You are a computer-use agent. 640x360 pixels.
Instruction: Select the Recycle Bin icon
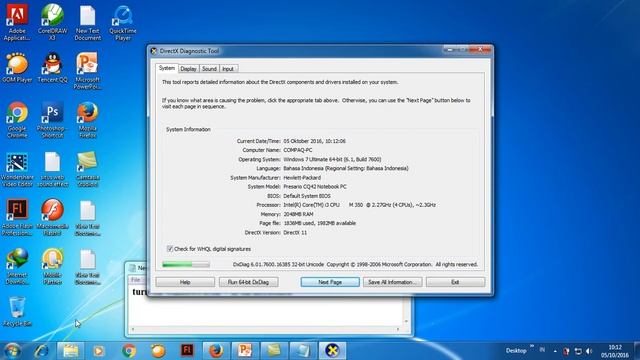click(x=17, y=312)
